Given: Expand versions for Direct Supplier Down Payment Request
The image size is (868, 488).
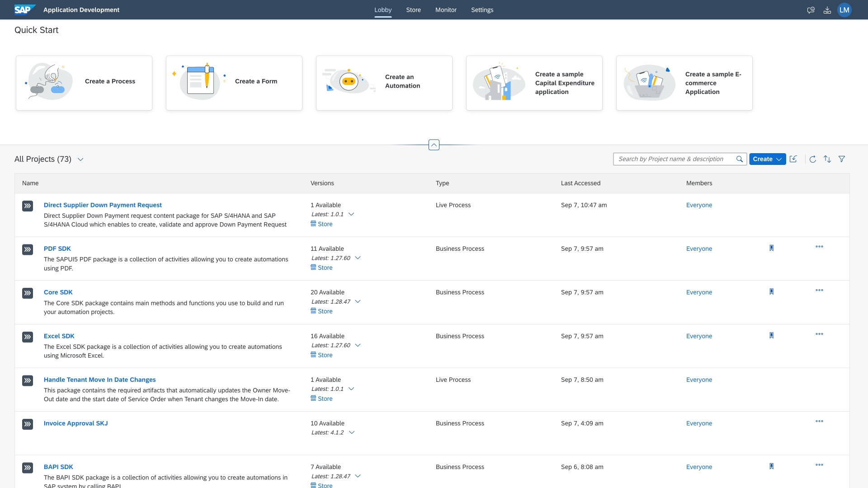Looking at the screenshot, I should [351, 215].
